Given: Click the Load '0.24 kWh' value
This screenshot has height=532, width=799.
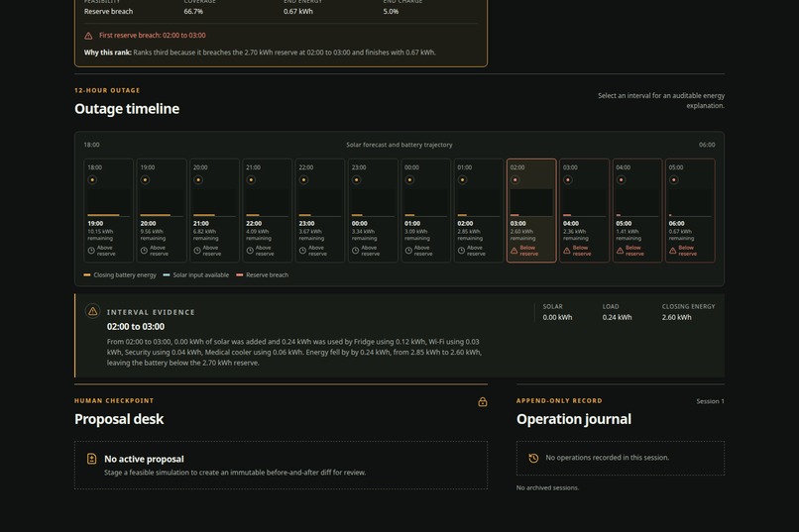Looking at the screenshot, I should [x=617, y=317].
